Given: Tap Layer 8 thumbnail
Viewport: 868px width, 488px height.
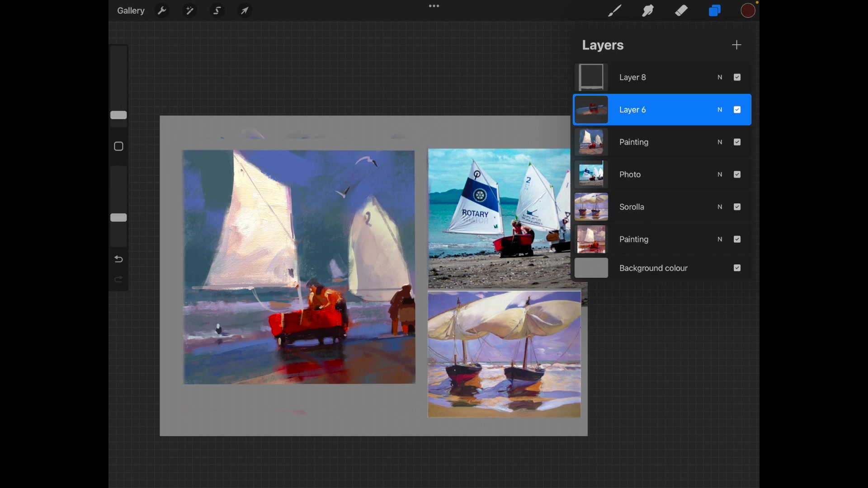Looking at the screenshot, I should tap(591, 77).
